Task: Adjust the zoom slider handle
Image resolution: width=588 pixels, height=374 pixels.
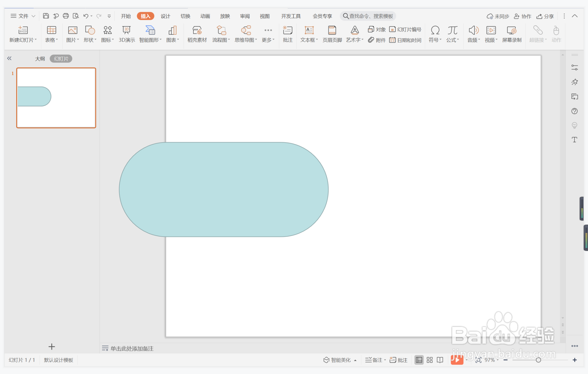Action: [538, 360]
